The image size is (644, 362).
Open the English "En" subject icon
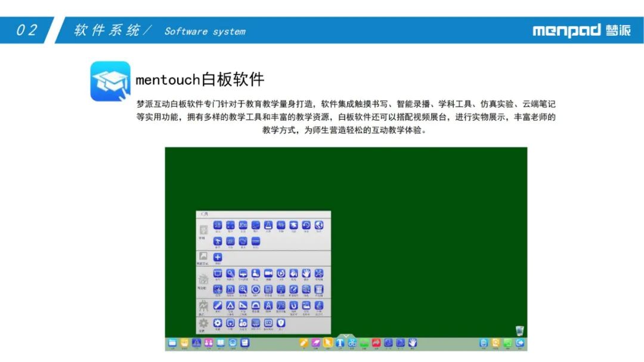243,225
